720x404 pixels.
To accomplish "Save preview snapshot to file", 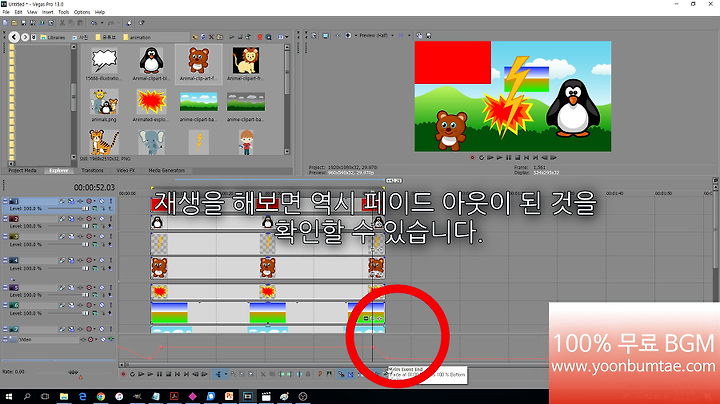I will pos(428,35).
